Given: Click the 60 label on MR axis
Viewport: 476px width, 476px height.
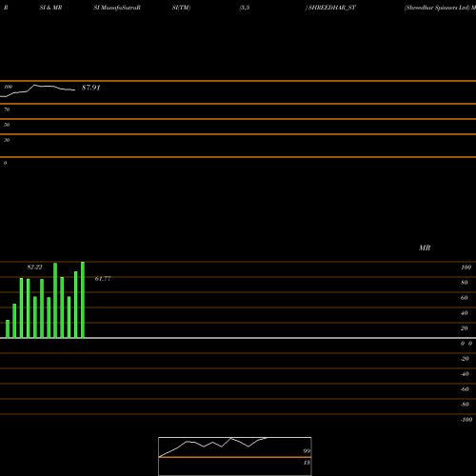Looking at the screenshot, I should [x=465, y=298].
